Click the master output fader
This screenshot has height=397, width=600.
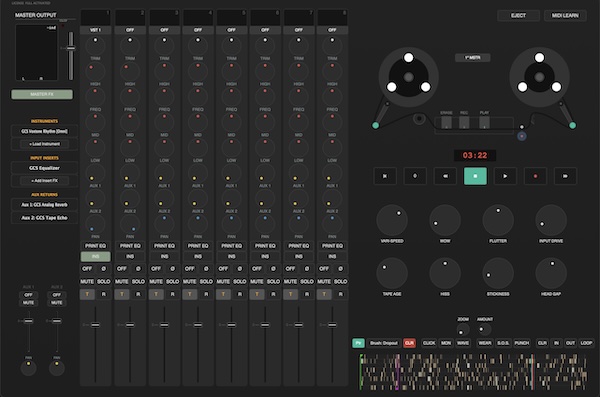(71, 48)
